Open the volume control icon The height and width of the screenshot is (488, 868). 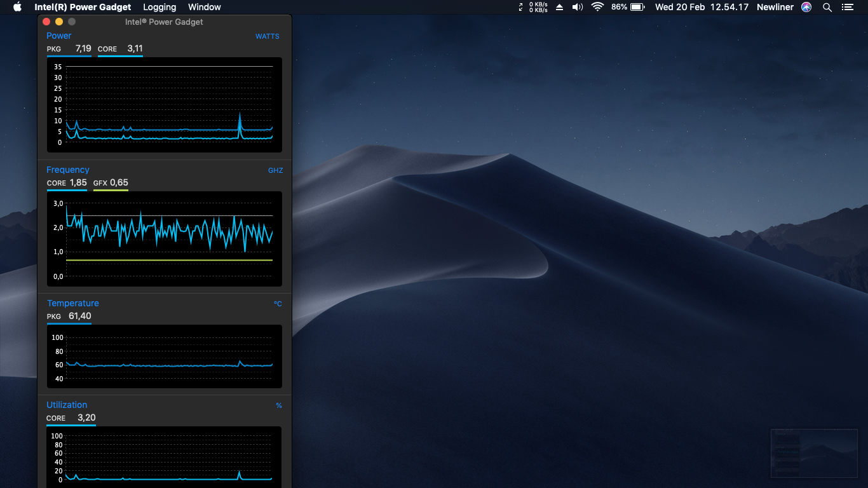click(578, 7)
